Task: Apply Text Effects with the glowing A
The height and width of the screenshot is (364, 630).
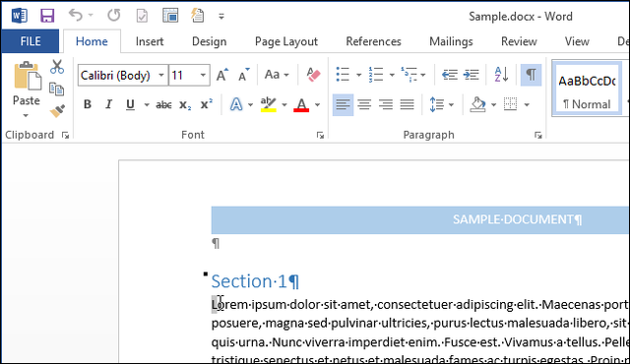Action: coord(236,104)
